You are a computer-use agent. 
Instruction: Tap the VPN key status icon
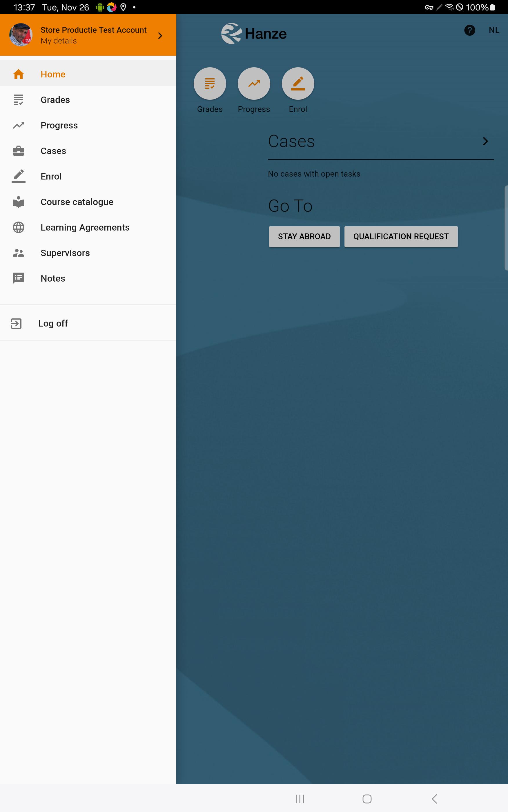click(x=429, y=7)
